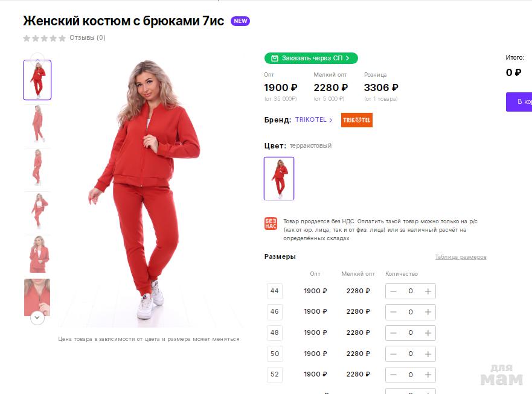
Task: Select the fourth product thumbnail
Action: [x=37, y=212]
